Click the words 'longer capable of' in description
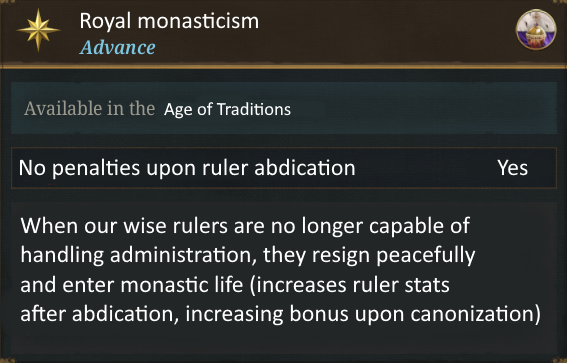 [386, 226]
